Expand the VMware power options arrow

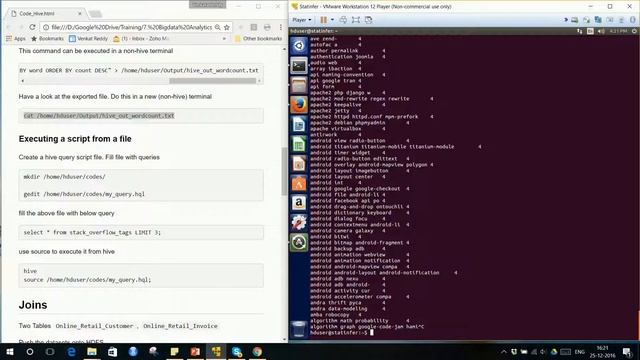click(x=332, y=20)
